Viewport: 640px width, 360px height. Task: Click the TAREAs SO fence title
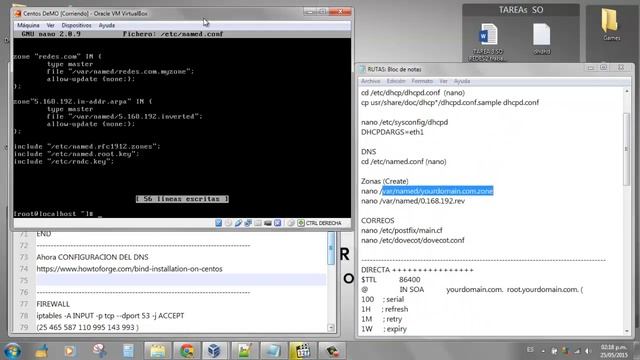tap(521, 10)
